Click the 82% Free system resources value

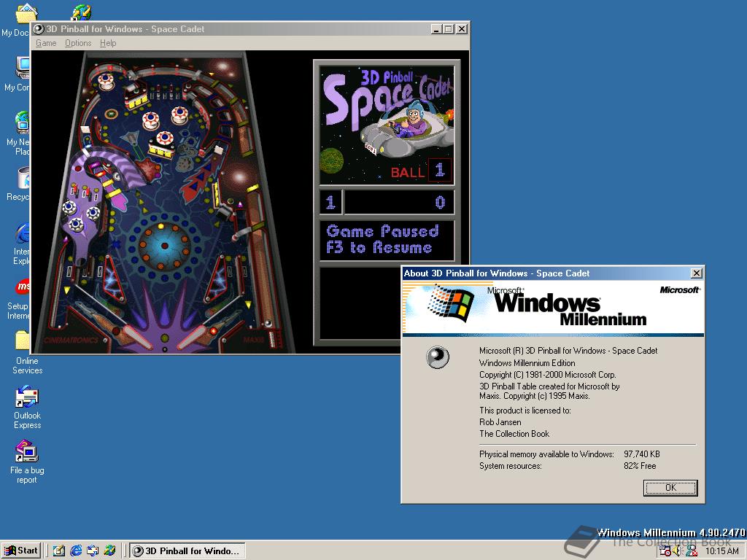point(640,466)
